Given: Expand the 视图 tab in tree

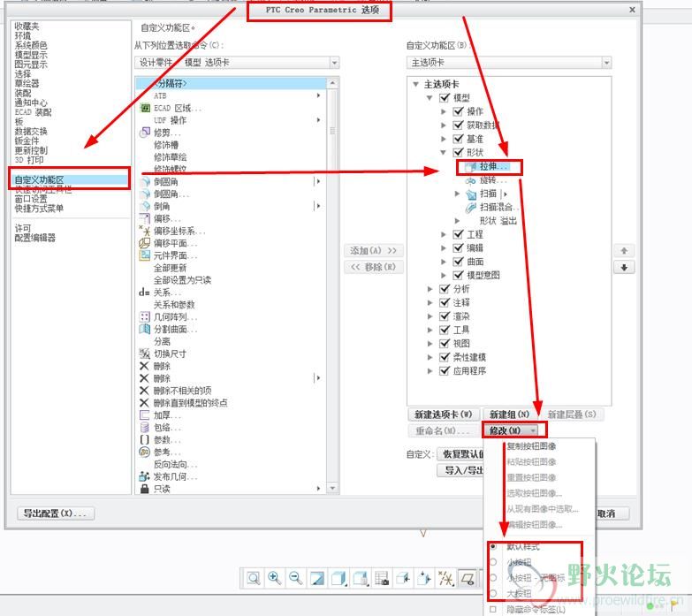Looking at the screenshot, I should point(430,343).
